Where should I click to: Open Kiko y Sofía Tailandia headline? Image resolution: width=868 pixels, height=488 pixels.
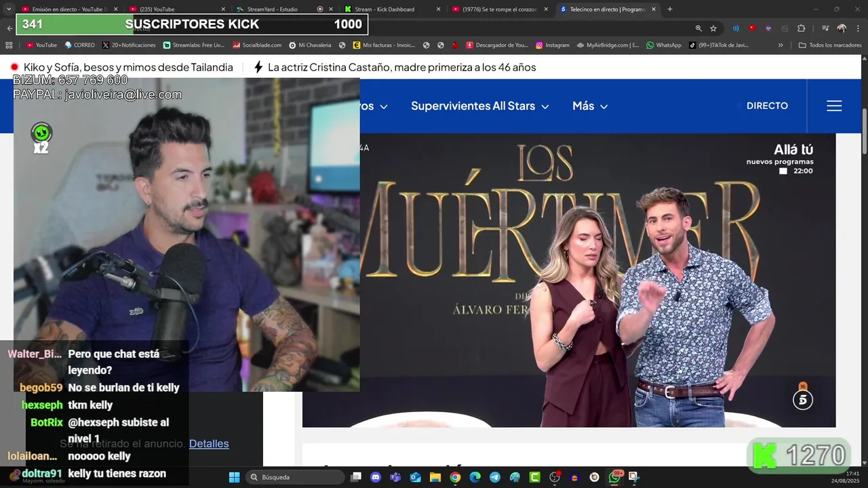point(128,67)
